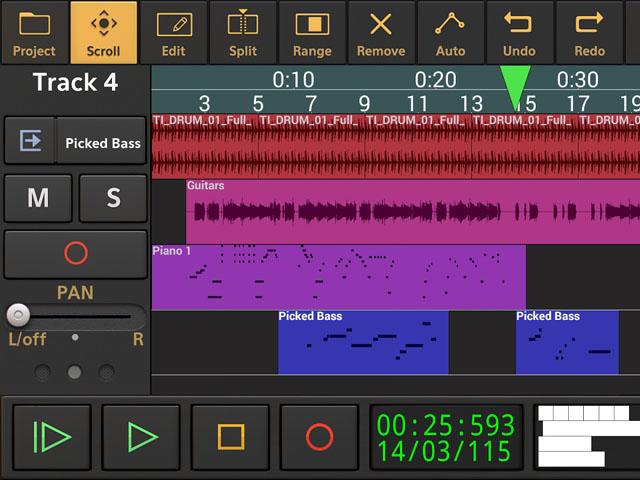The height and width of the screenshot is (480, 640).
Task: Arm Track 4 for recording
Action: pos(76,254)
